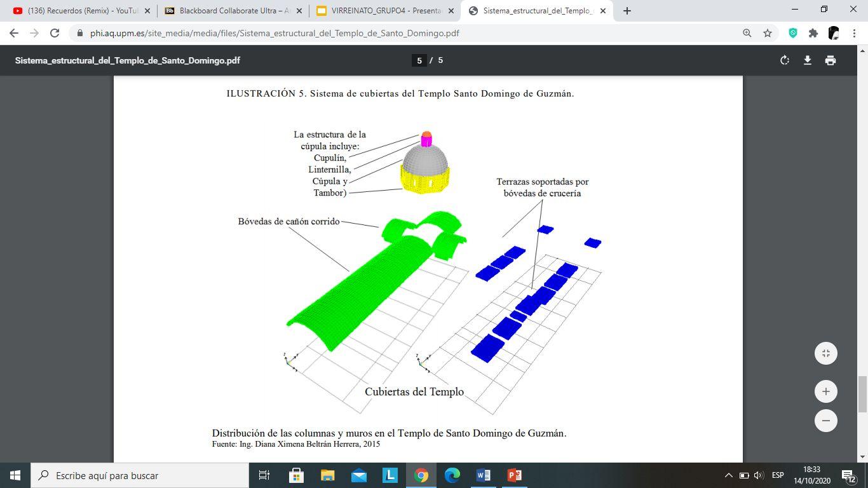The image size is (868, 488).
Task: Open the Windows Start menu
Action: point(15,475)
